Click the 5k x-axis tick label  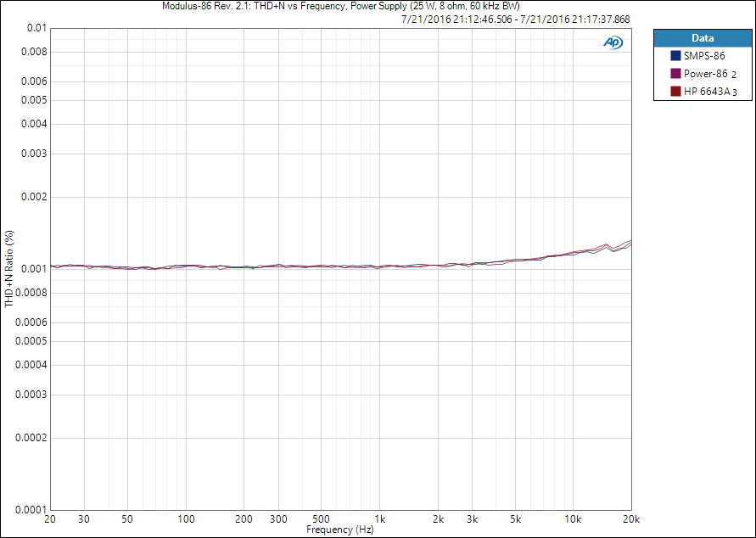(515, 519)
